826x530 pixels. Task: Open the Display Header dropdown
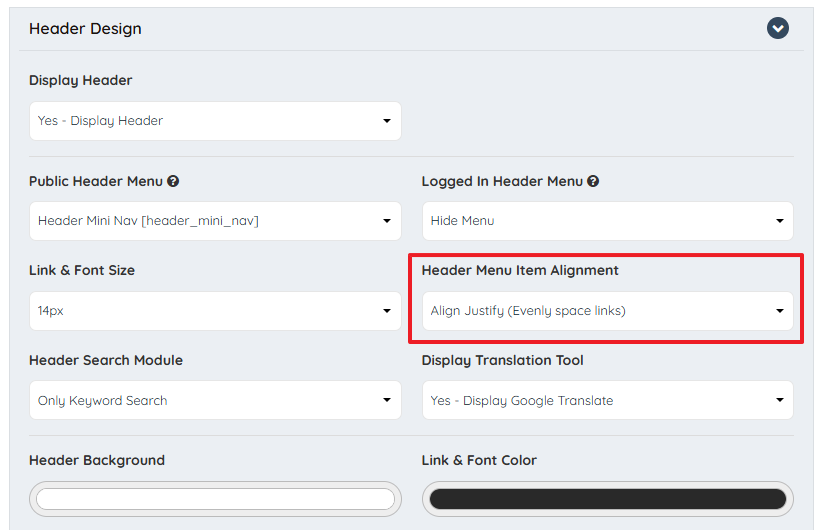215,121
